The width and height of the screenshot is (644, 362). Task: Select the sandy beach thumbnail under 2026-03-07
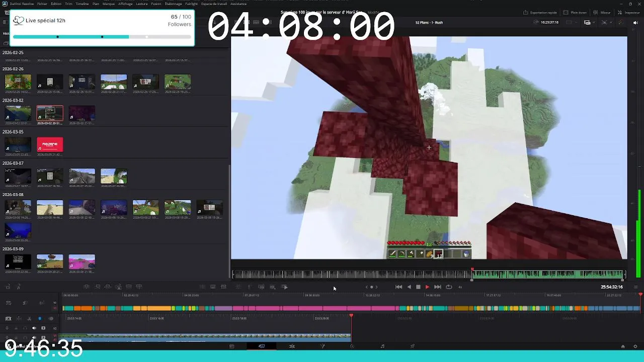pos(114,176)
